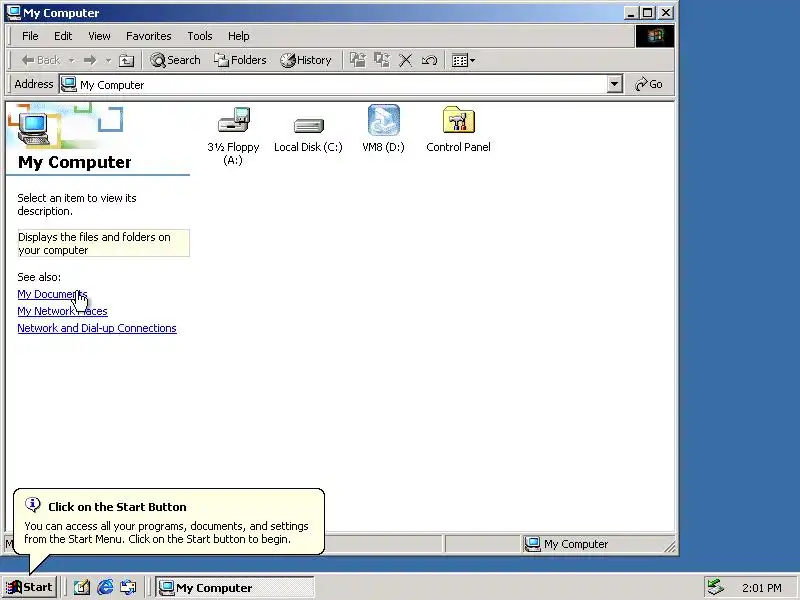Image resolution: width=800 pixels, height=600 pixels.
Task: Click the network tray icon near clock
Action: 716,587
